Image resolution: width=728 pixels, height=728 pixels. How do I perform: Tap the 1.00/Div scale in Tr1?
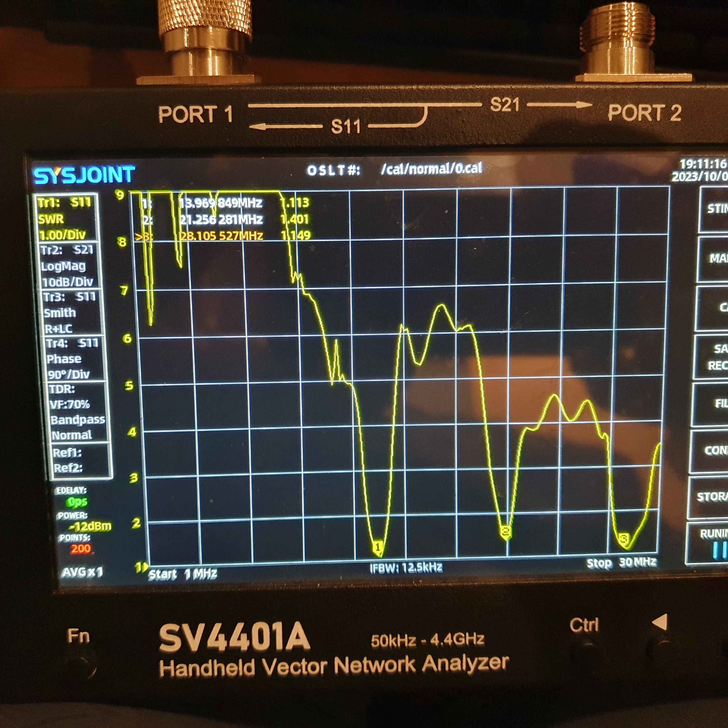pyautogui.click(x=62, y=235)
